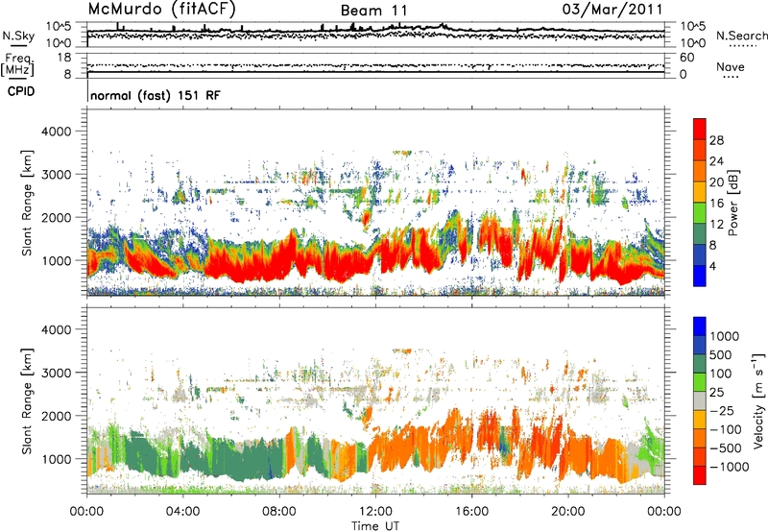The width and height of the screenshot is (768, 532).
Task: Click the yellow segment of power colorbar
Action: click(x=700, y=191)
